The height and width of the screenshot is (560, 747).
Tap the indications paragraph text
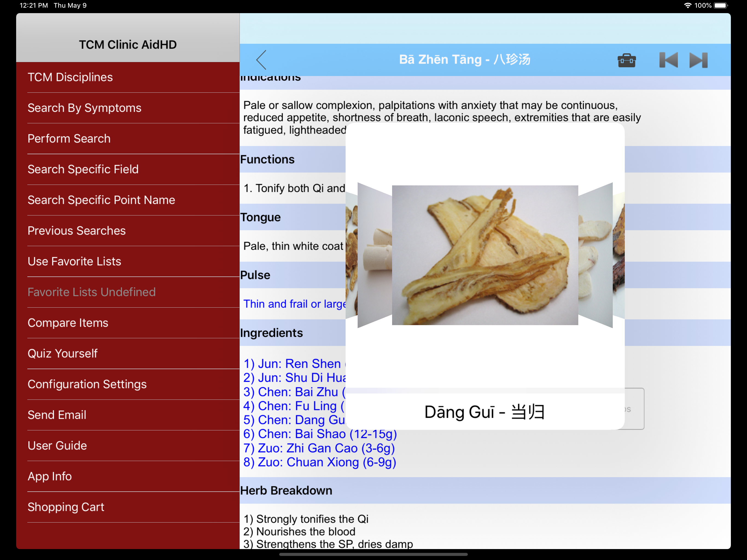[x=442, y=118]
